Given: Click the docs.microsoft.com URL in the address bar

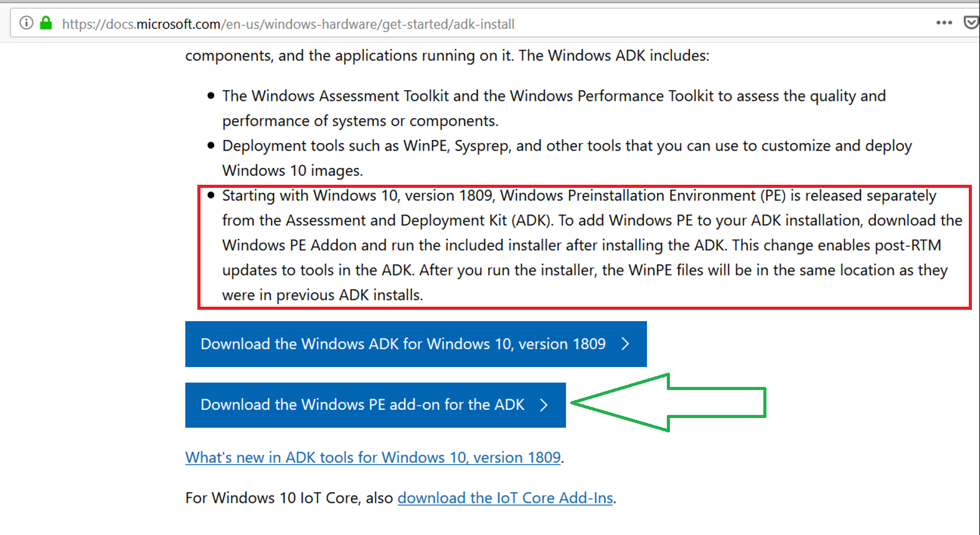Looking at the screenshot, I should [x=288, y=24].
